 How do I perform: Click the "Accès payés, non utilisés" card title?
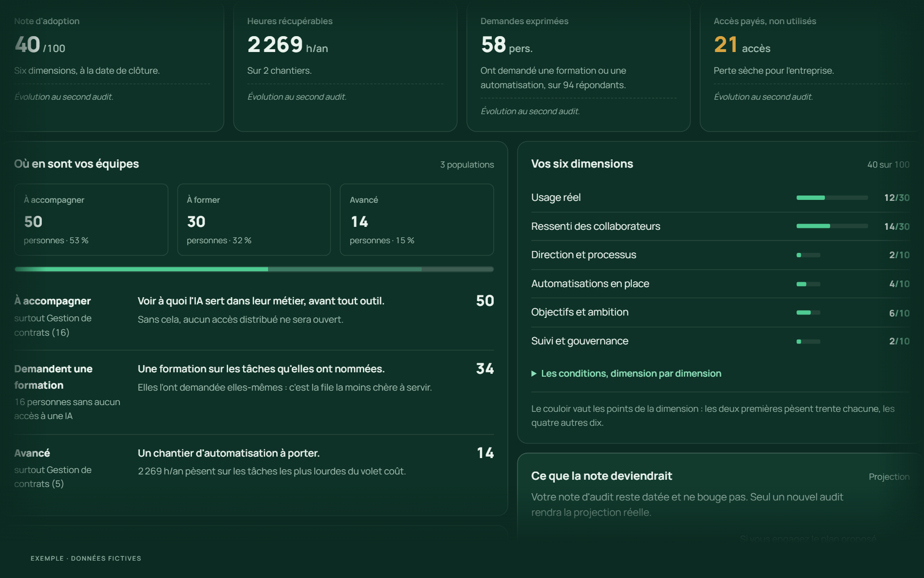point(765,21)
